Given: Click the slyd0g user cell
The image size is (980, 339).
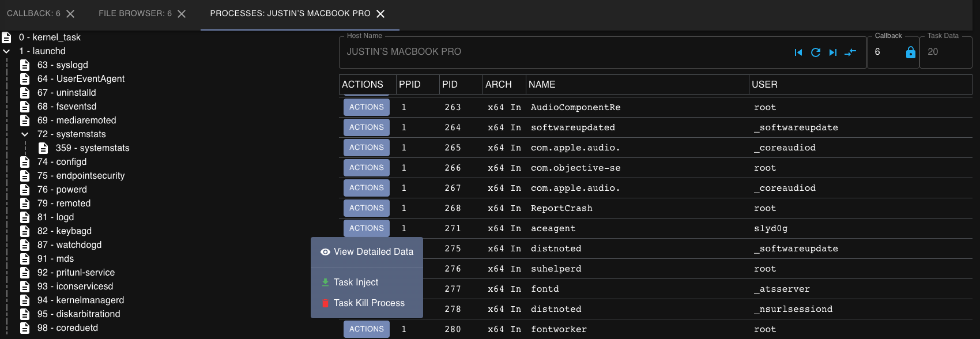Looking at the screenshot, I should coord(771,228).
